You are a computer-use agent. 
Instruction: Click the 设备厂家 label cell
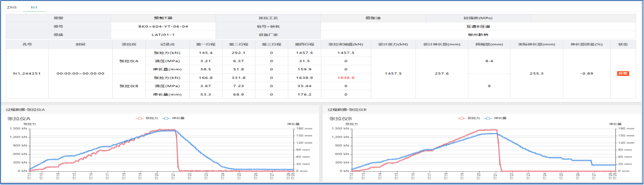(x=268, y=35)
